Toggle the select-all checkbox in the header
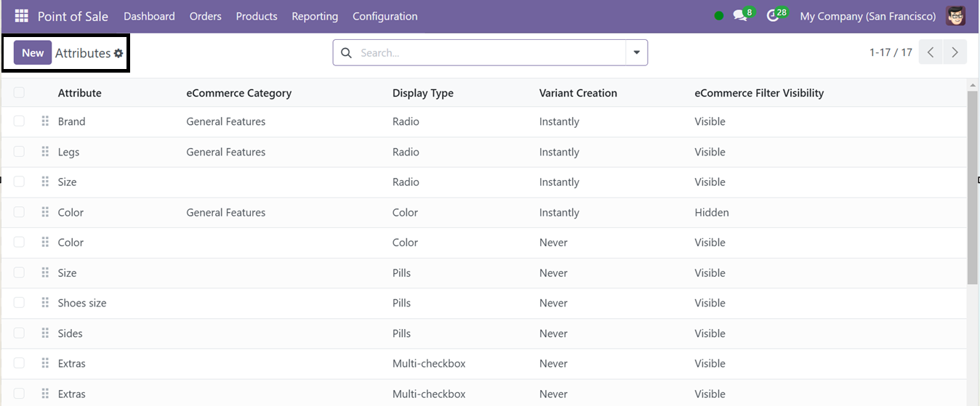The image size is (980, 406). 19,92
